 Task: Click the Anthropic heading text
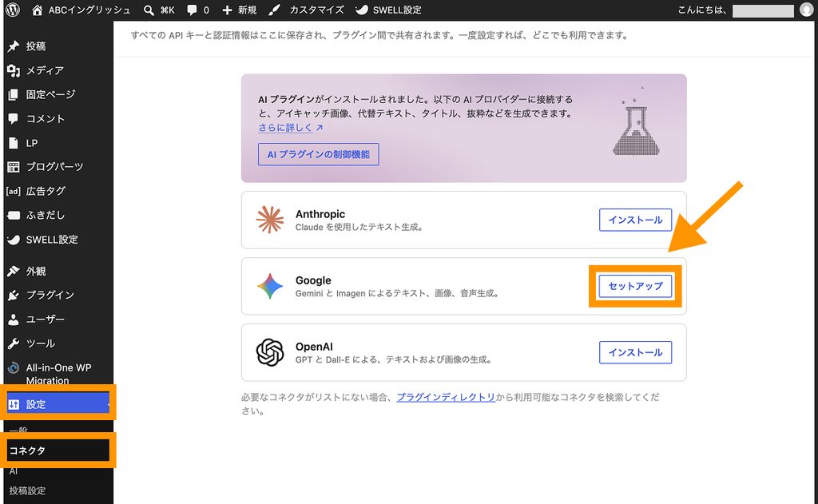pyautogui.click(x=320, y=214)
